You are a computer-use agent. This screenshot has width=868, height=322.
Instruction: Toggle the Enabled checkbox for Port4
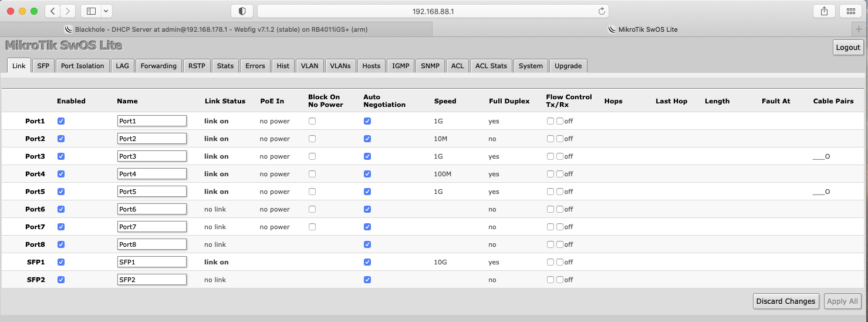coord(61,174)
